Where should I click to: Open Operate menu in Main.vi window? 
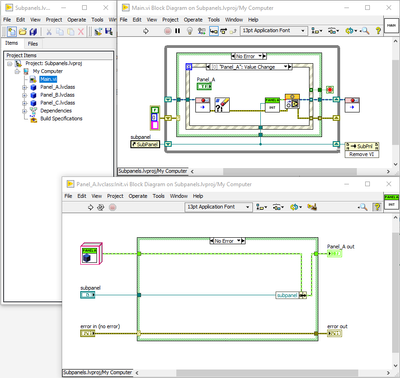point(193,20)
